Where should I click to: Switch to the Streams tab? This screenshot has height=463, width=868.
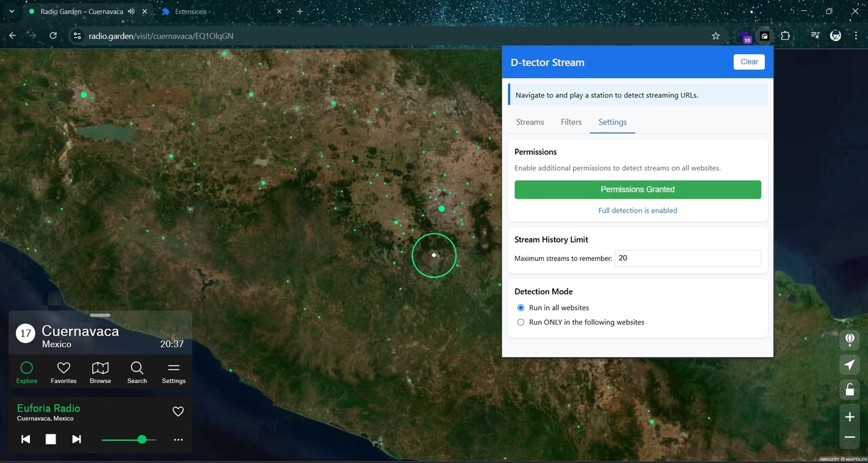pos(530,122)
